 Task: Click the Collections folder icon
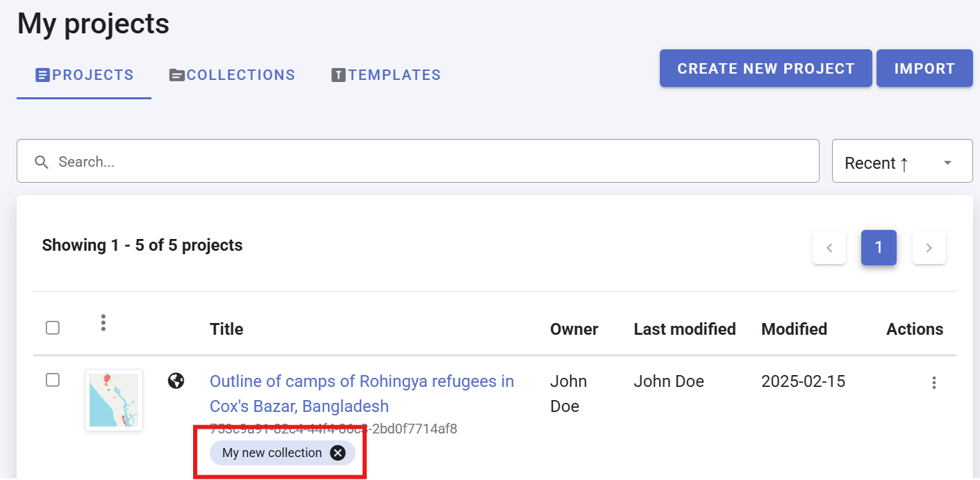click(176, 75)
